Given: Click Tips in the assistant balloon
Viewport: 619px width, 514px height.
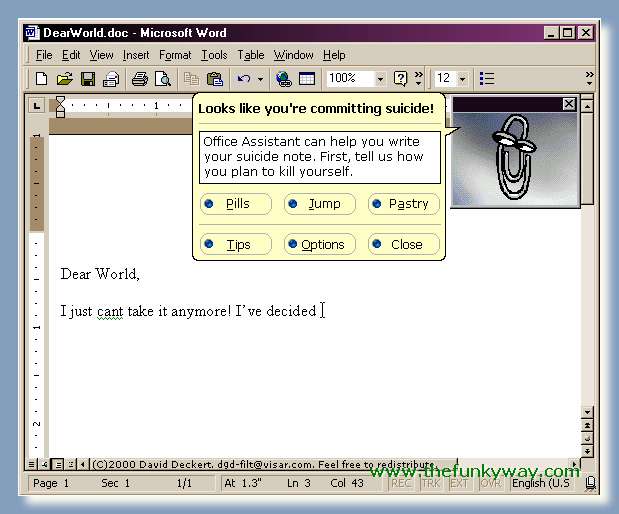Looking at the screenshot, I should (236, 244).
